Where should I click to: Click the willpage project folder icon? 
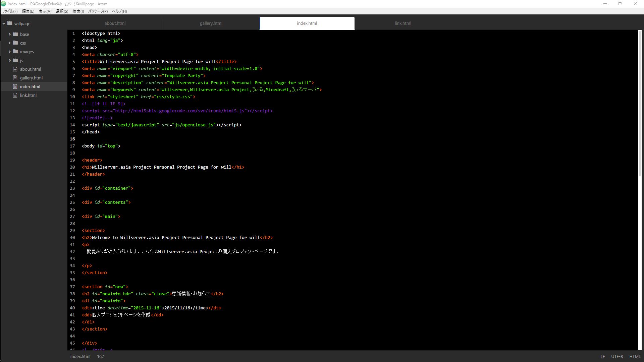tap(10, 23)
